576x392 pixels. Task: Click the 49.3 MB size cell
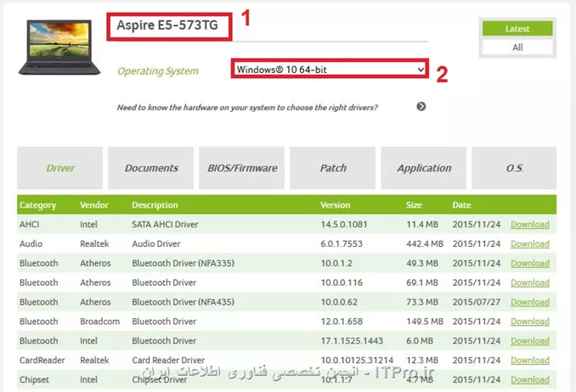click(x=422, y=263)
